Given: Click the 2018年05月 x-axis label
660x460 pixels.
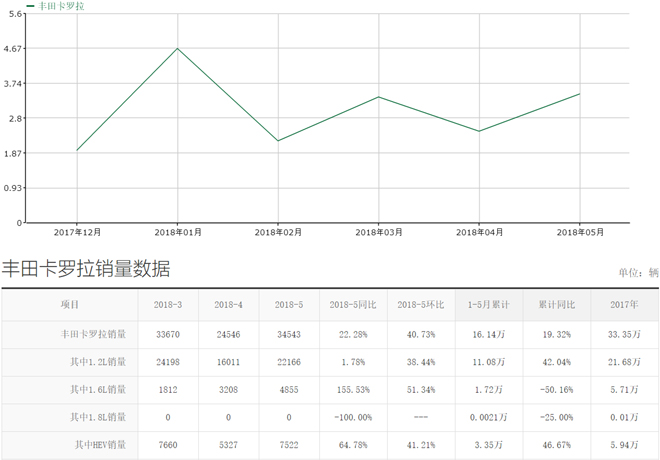Looking at the screenshot, I should (x=580, y=232).
